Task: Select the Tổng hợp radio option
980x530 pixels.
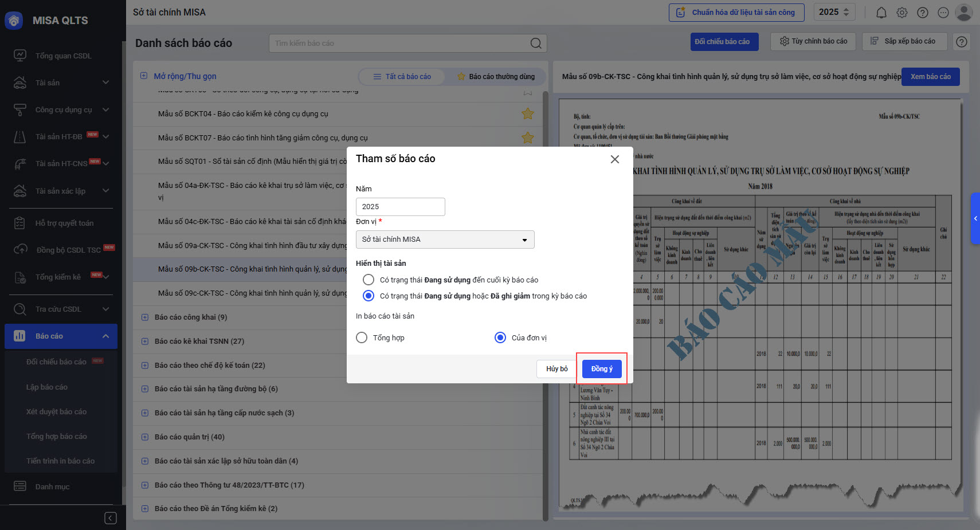Action: (x=362, y=337)
